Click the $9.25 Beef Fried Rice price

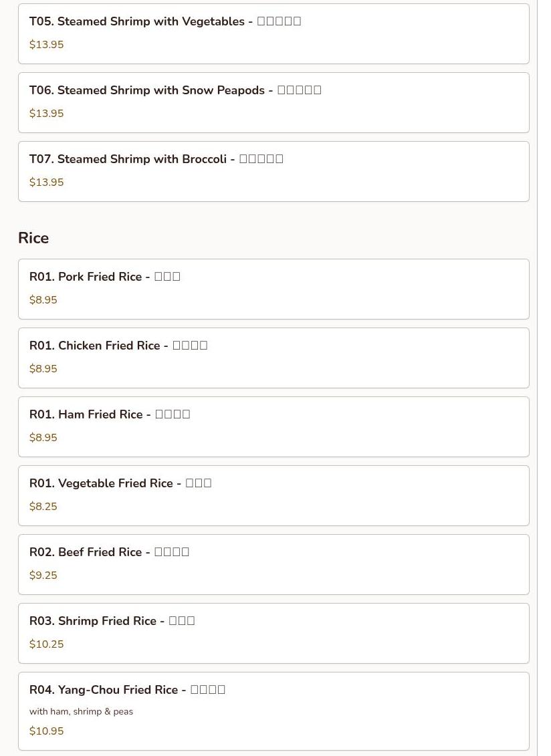pos(43,576)
